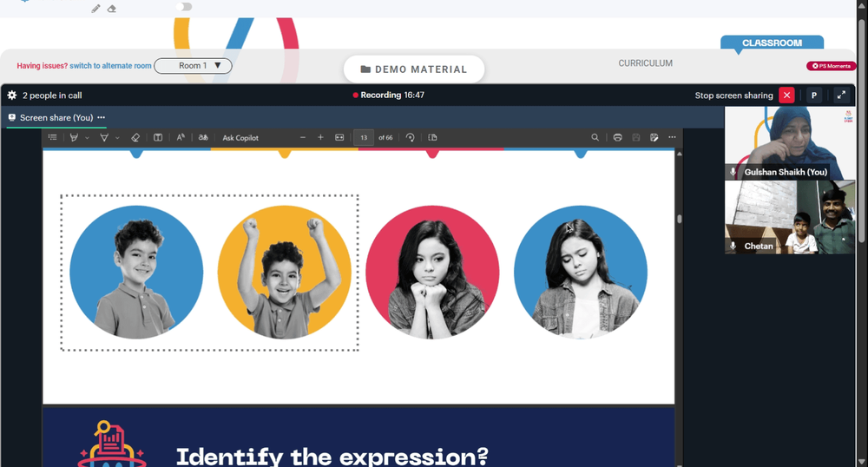Viewport: 868px width, 467px height.
Task: Click switch to alternate room link
Action: (110, 65)
